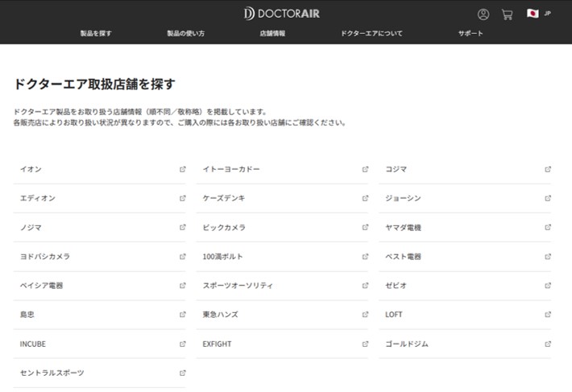Click the external link icon for ケーズデンキ
This screenshot has height=392, width=572.
click(365, 198)
